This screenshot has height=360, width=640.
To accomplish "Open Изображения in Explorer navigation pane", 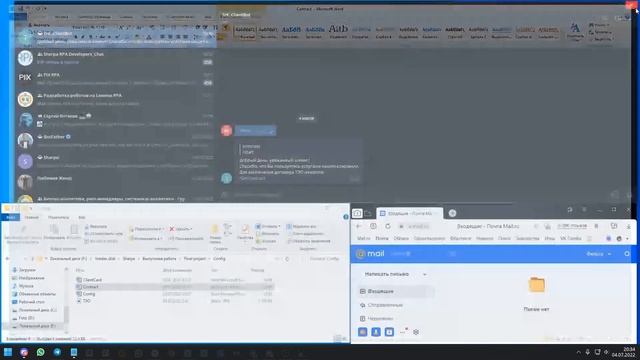I will (x=31, y=278).
